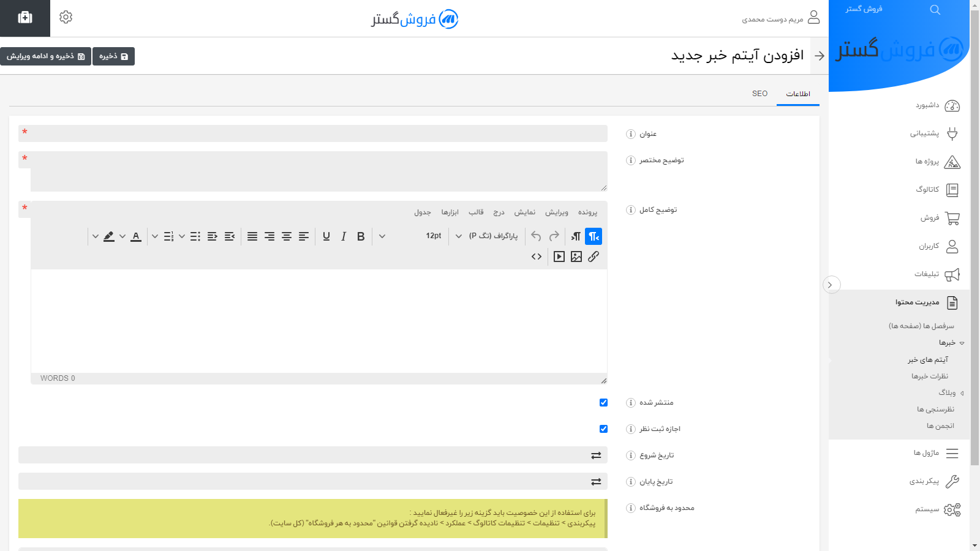Open the پاراگراف paragraph format dropdown
The image size is (980, 551).
[490, 236]
